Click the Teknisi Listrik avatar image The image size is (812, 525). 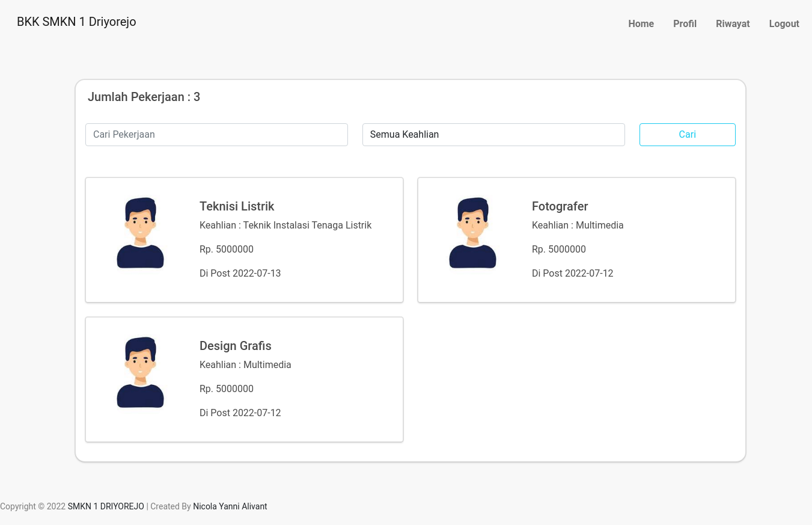pos(140,233)
